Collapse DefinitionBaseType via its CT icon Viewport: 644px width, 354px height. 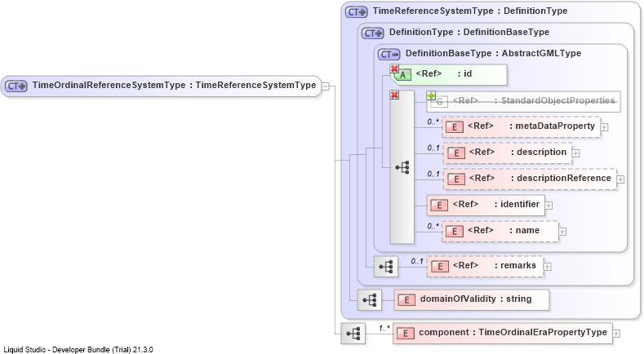[389, 54]
